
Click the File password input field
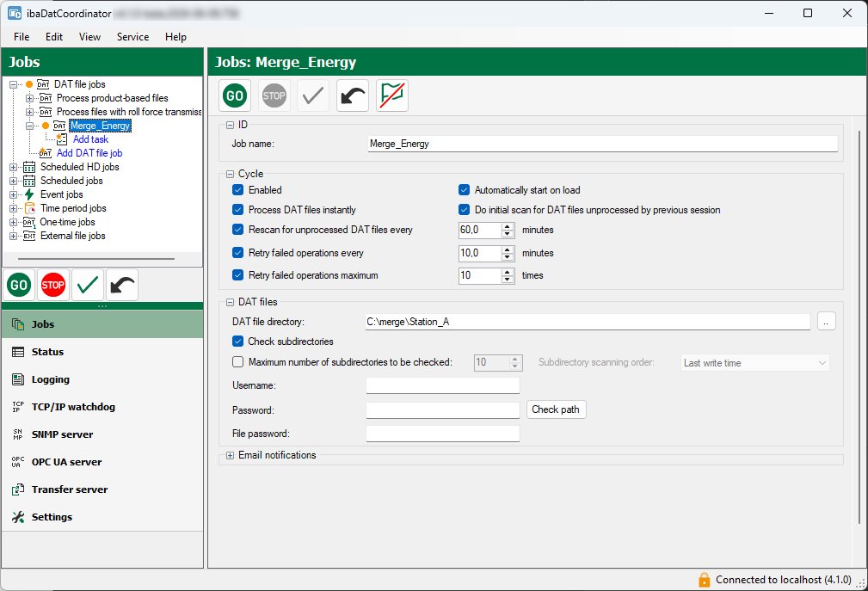443,434
